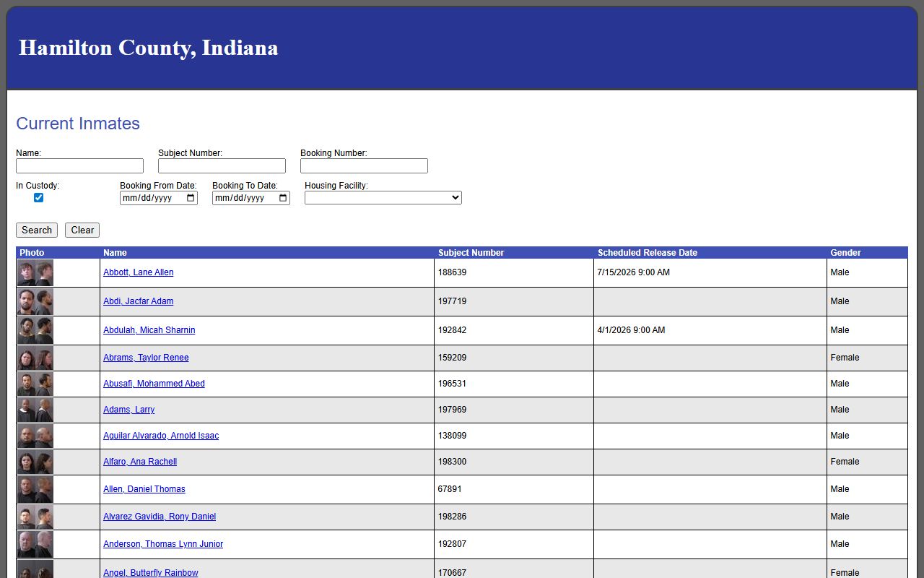Click the Search button
Screen dimensions: 924x578
(x=37, y=230)
